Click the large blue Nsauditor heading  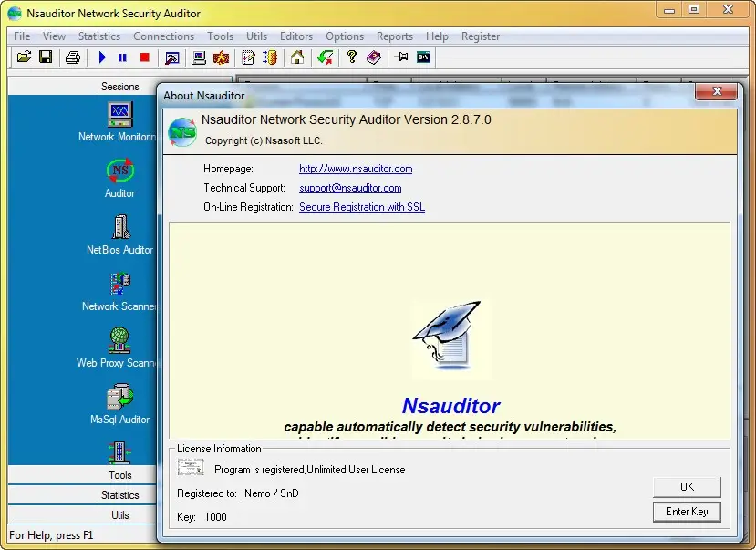(x=450, y=406)
